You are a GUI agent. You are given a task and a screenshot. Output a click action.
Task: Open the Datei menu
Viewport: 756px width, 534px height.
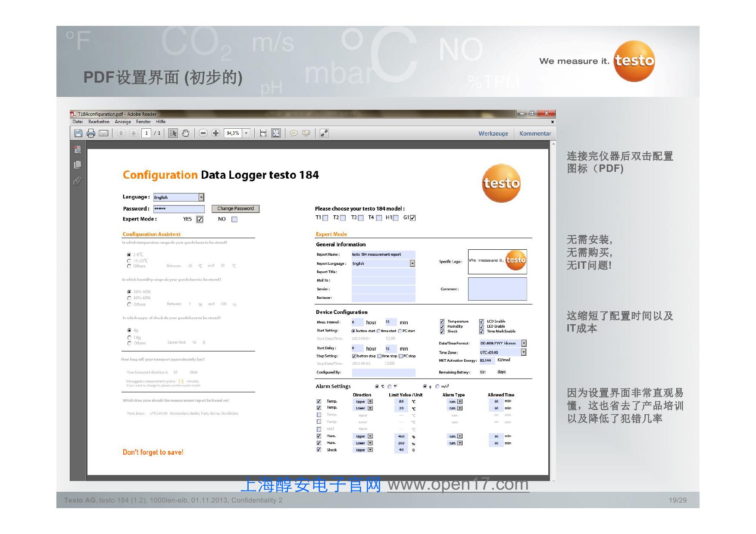pyautogui.click(x=78, y=122)
